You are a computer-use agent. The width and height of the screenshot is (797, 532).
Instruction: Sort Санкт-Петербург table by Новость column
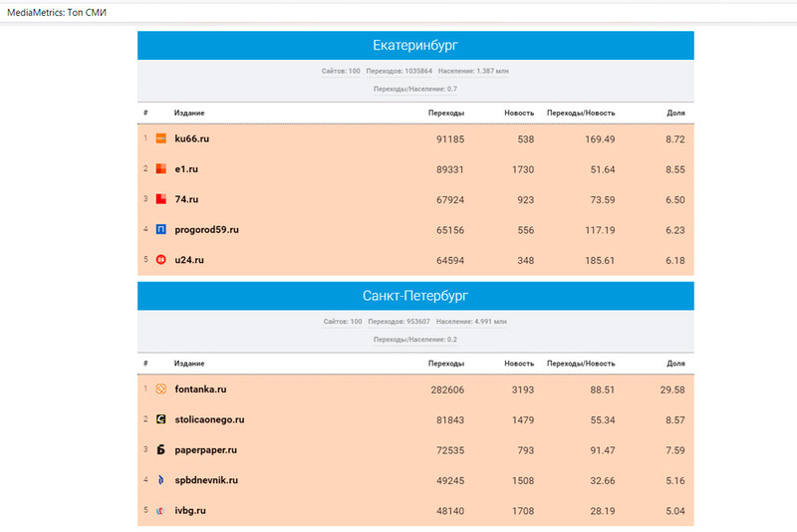tap(519, 364)
